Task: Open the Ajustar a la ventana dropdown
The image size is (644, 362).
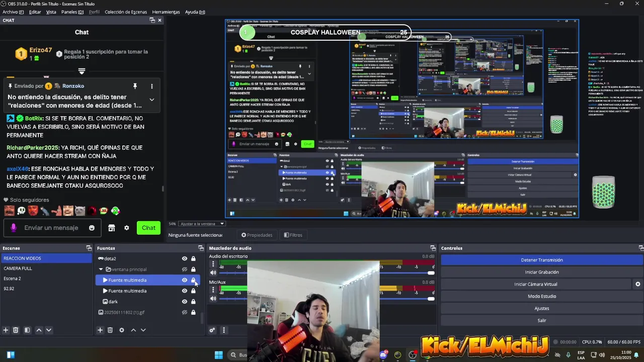Action: coord(202,224)
